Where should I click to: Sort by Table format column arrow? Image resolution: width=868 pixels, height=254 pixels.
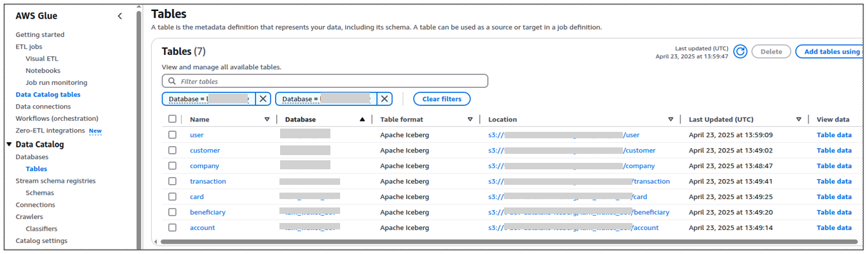pyautogui.click(x=470, y=120)
